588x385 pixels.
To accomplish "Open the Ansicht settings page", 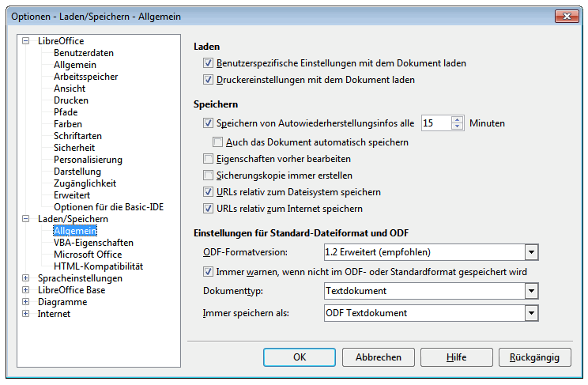I will [70, 89].
